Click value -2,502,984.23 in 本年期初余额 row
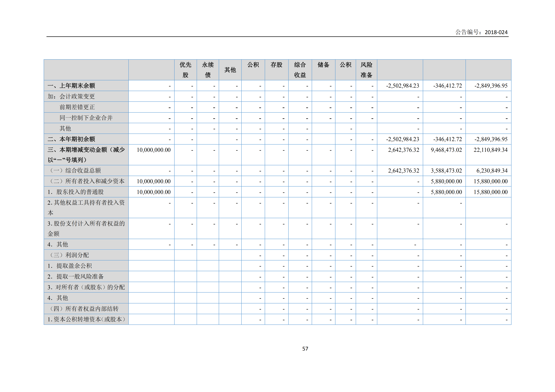Viewport: 555px width, 392px height. point(403,139)
